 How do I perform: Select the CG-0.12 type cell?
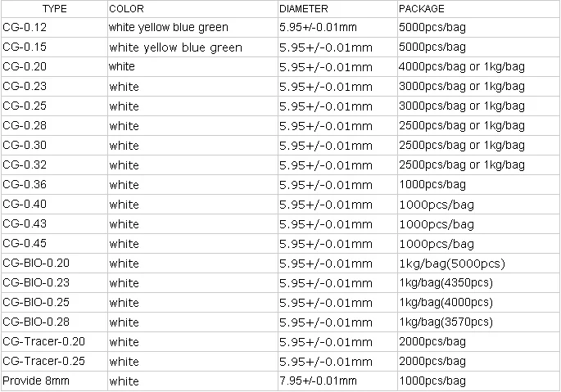click(25, 28)
